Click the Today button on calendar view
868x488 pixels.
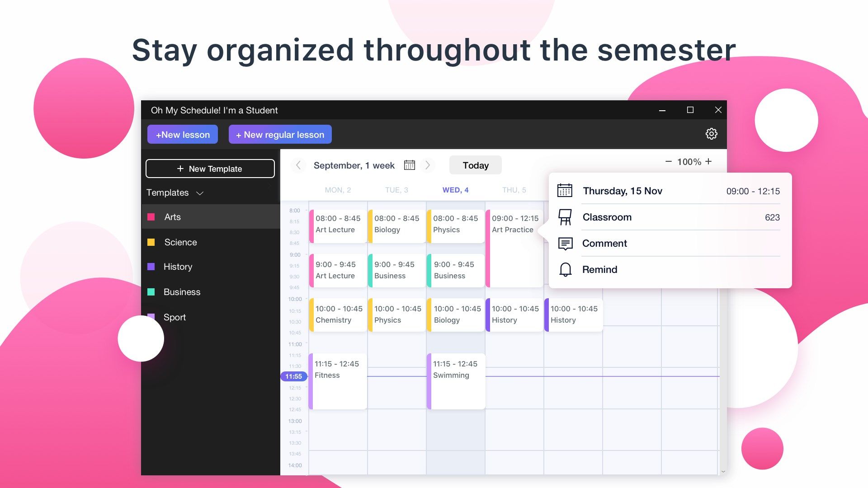(x=475, y=166)
